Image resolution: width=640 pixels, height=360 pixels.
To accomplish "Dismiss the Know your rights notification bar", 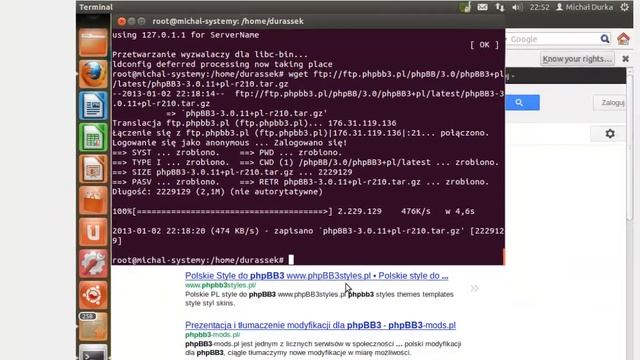I will [625, 59].
